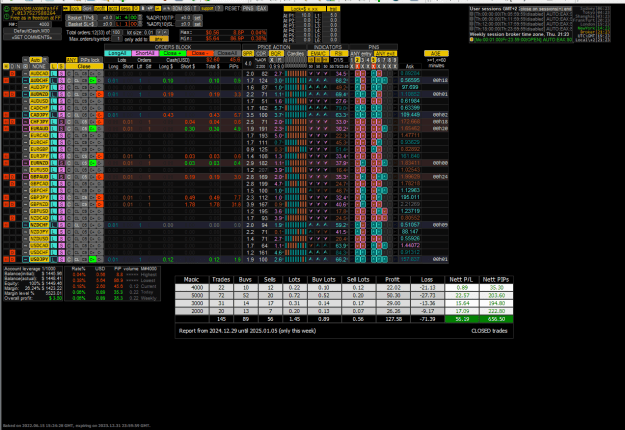Click the green C+ icon in EURAUD row
Image resolution: width=625 pixels, height=430 pixels.
(92, 129)
